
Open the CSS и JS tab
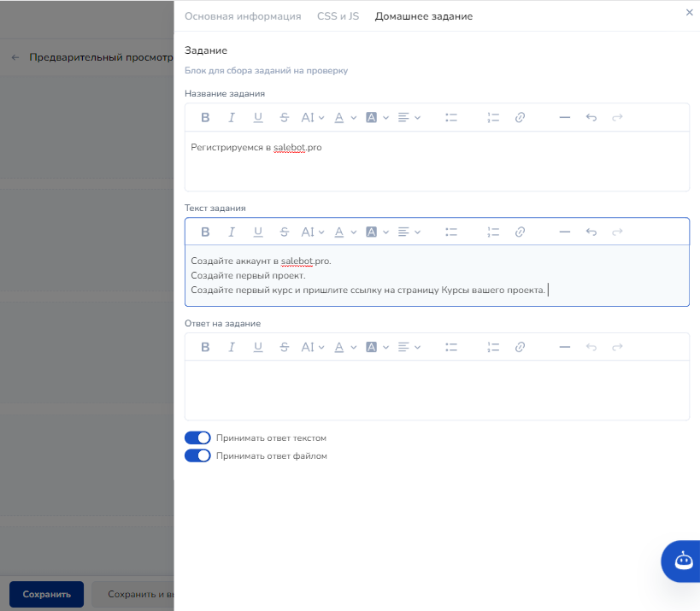(x=338, y=16)
